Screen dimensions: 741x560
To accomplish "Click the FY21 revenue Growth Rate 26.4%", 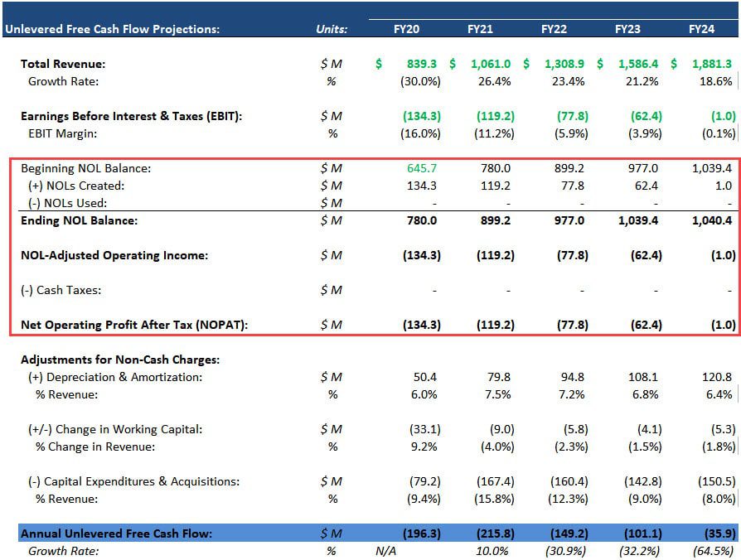I will (x=498, y=81).
